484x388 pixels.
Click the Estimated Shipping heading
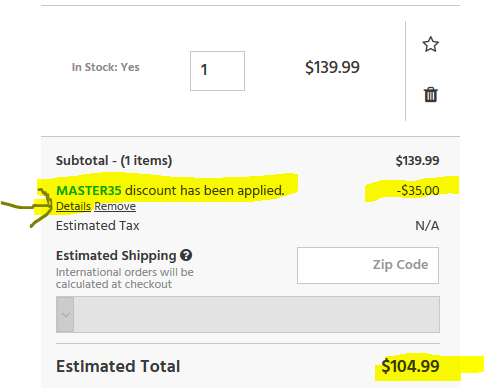point(116,256)
